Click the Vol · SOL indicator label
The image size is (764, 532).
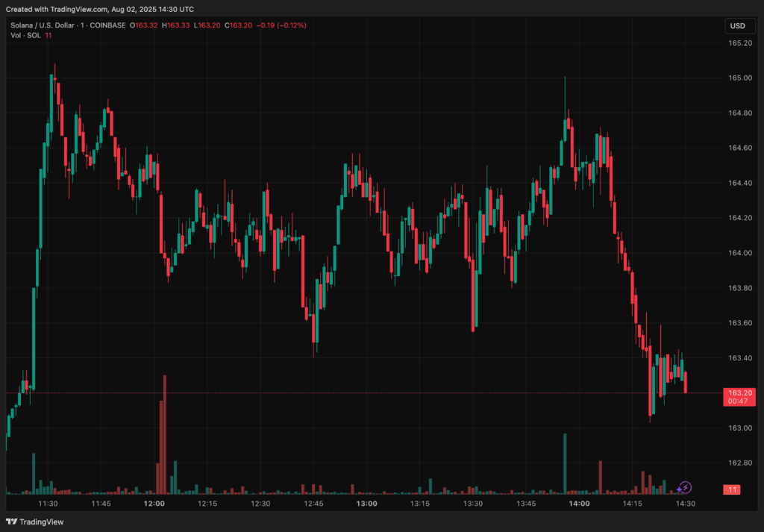pyautogui.click(x=26, y=35)
